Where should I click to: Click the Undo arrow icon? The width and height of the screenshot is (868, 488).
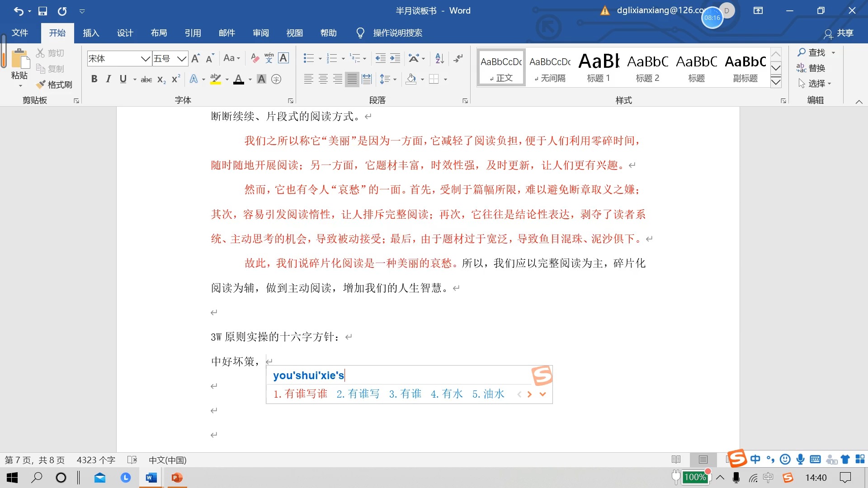point(18,11)
